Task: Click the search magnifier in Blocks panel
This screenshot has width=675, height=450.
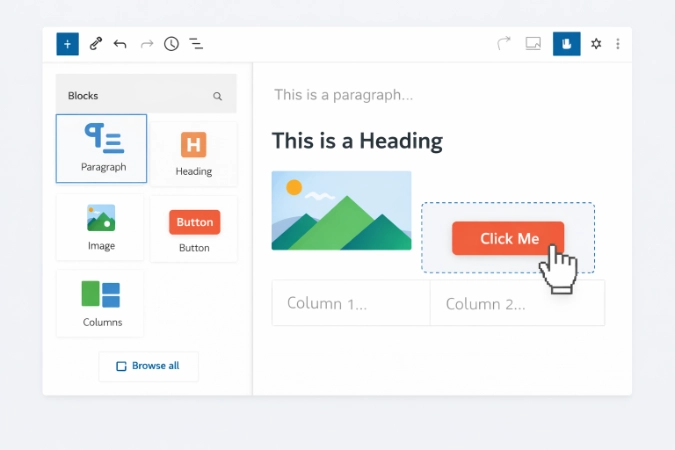Action: (x=217, y=96)
